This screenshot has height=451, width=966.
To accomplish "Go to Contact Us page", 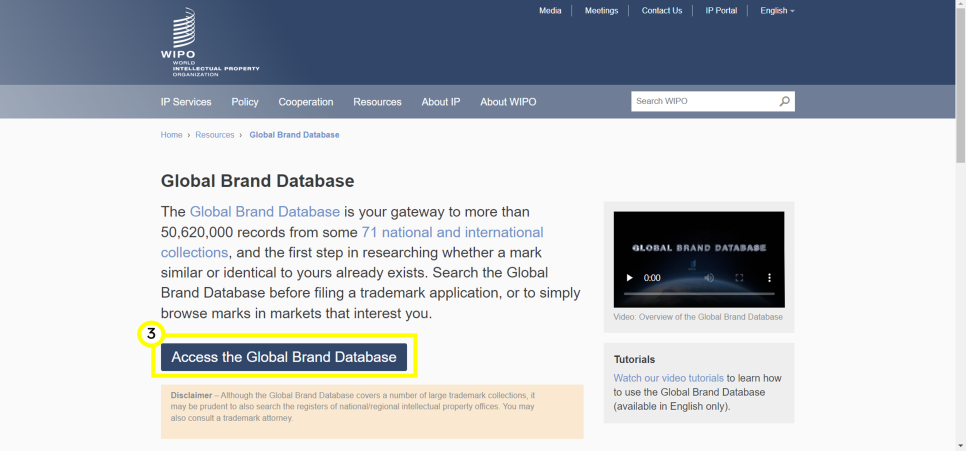I will click(x=662, y=10).
